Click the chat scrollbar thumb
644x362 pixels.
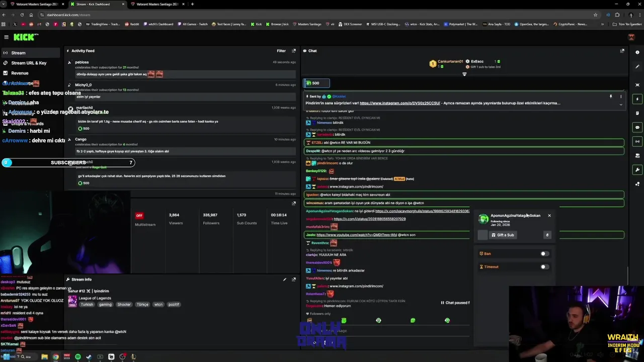tap(627, 276)
